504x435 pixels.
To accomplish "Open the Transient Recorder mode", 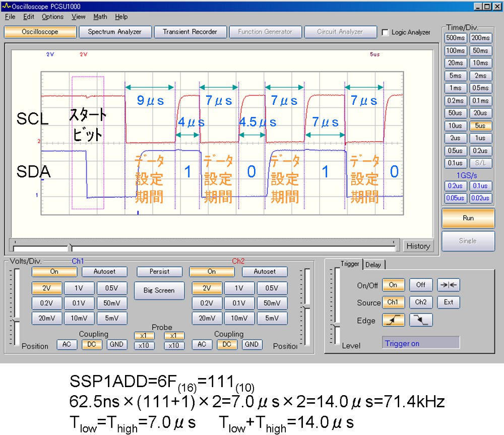I will coord(190,32).
